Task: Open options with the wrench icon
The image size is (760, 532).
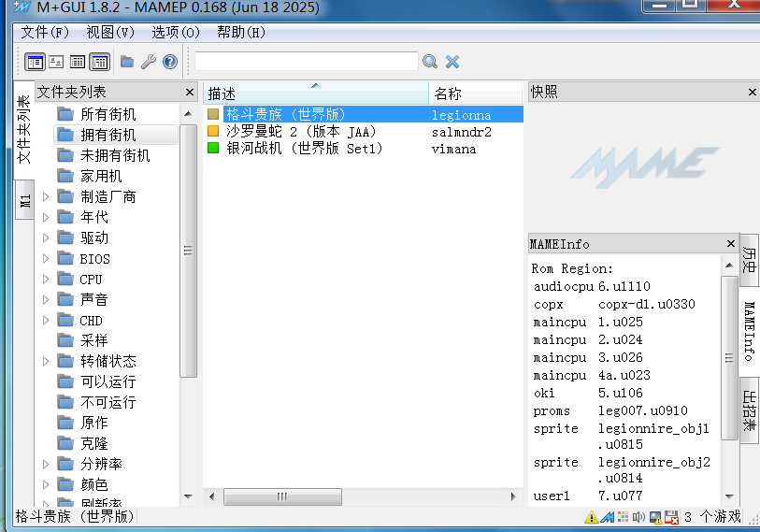Action: pos(149,62)
